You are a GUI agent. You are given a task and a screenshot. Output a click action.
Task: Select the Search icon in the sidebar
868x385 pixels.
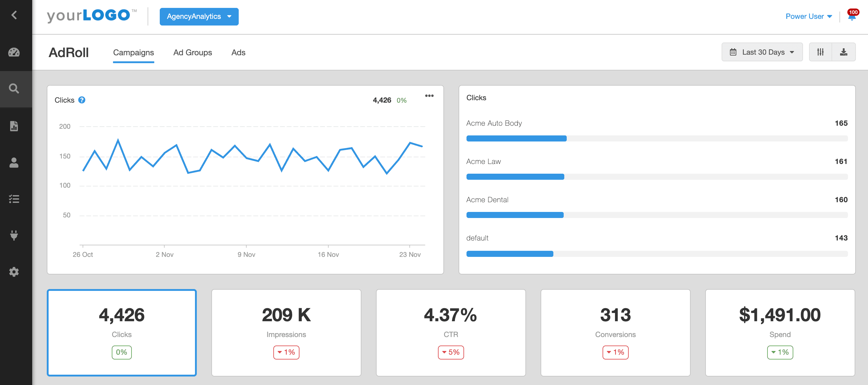click(x=14, y=89)
